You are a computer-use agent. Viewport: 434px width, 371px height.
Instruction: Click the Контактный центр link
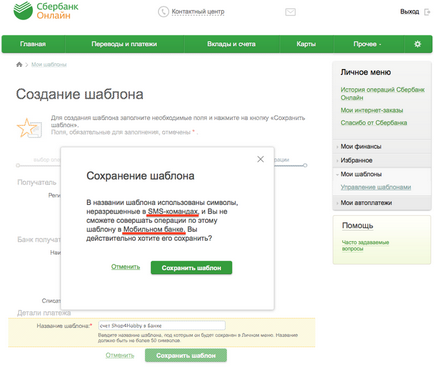tap(198, 12)
